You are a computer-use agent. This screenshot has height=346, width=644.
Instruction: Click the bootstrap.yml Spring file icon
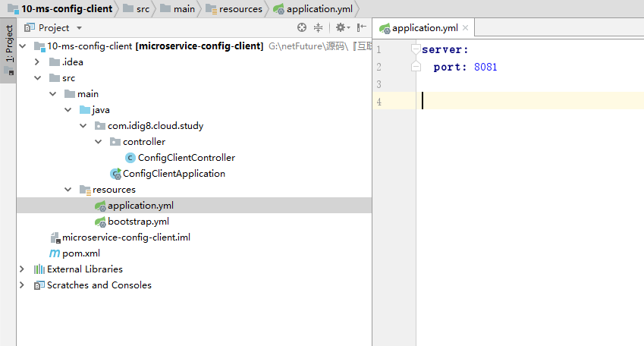pos(100,222)
